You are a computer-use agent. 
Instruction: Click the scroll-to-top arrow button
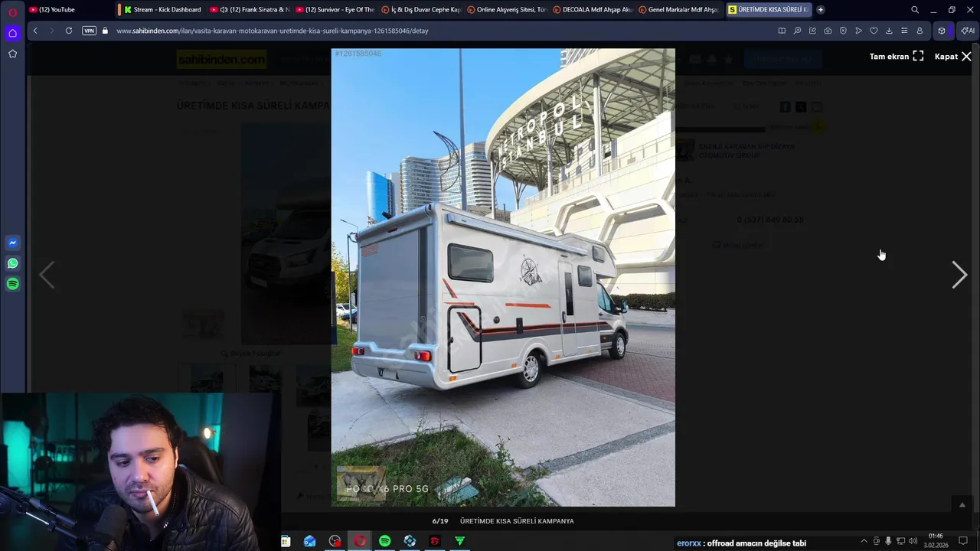click(x=962, y=504)
